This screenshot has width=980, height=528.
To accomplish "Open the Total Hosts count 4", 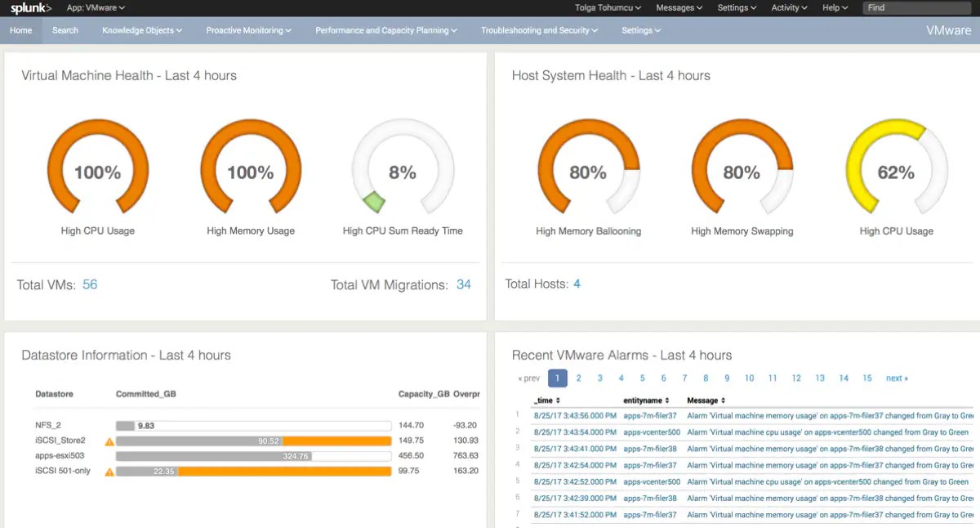I will point(577,284).
